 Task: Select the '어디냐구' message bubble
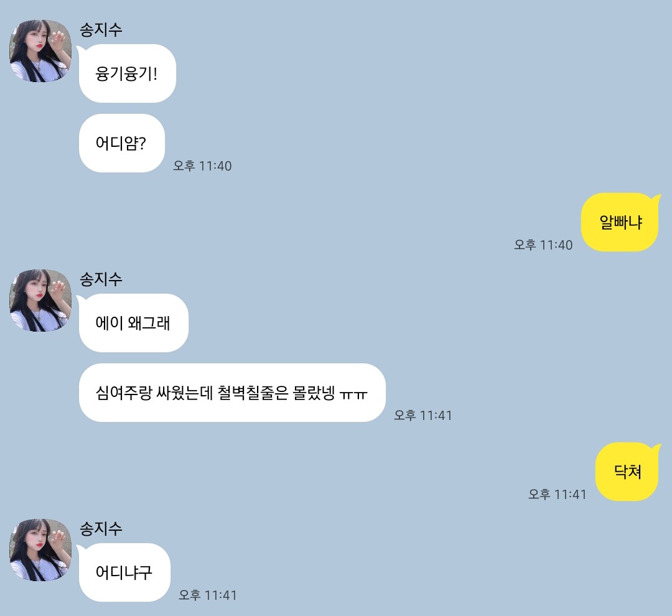click(x=124, y=572)
